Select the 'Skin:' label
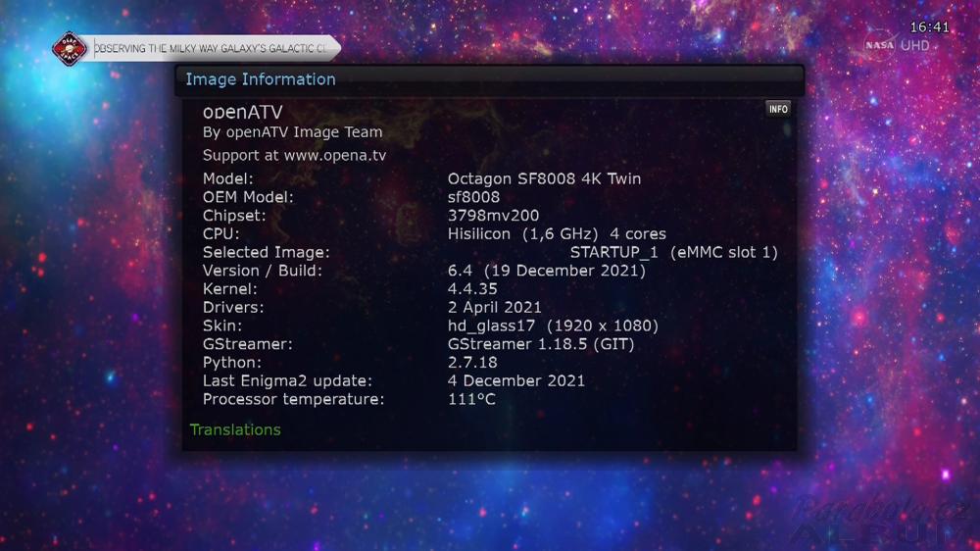The width and height of the screenshot is (980, 551). pos(222,326)
